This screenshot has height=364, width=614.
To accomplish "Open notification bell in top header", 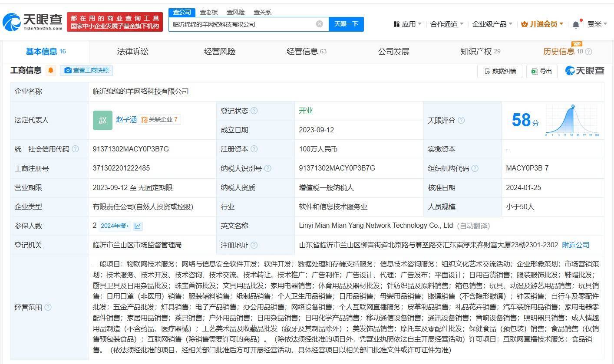I will [576, 24].
